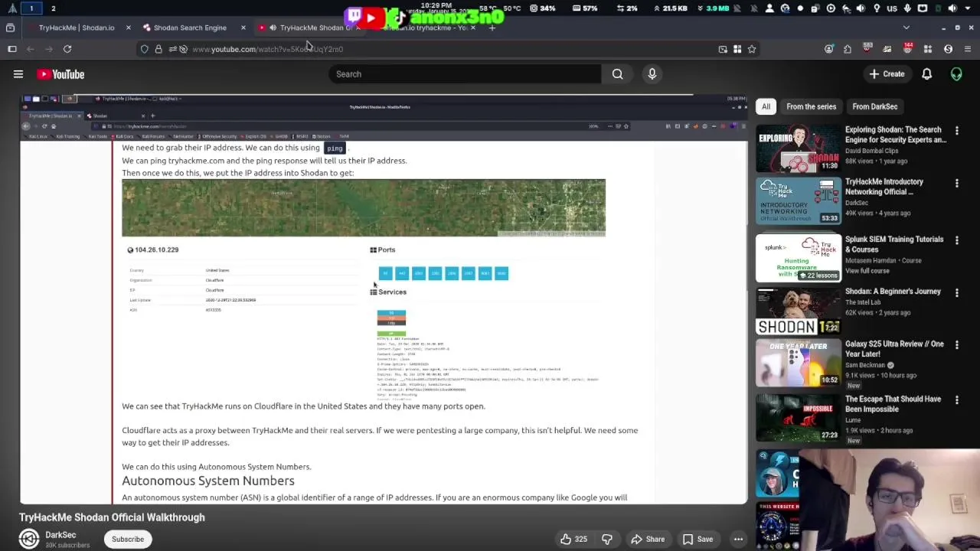Click 'TryHackMe Shodan Official Walkthrough' title text

(x=112, y=517)
